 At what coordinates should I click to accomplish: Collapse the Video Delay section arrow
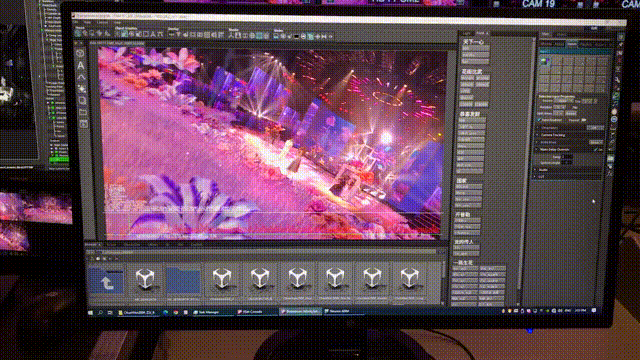[536, 149]
